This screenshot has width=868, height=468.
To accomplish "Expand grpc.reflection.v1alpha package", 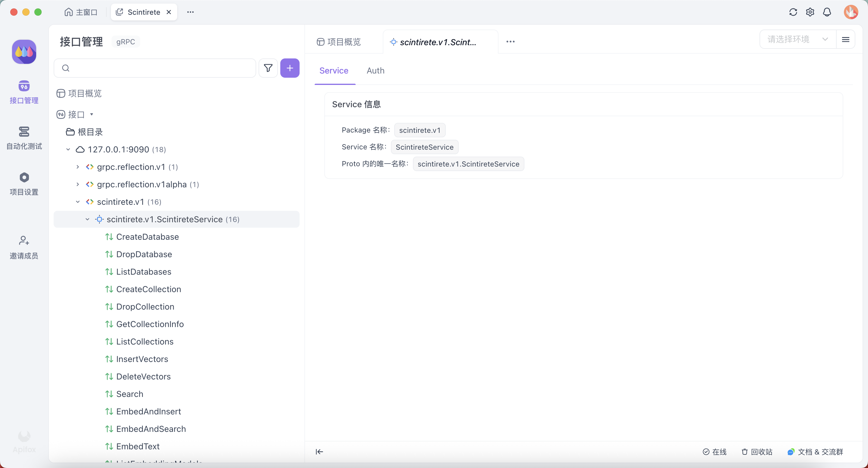I will [77, 184].
